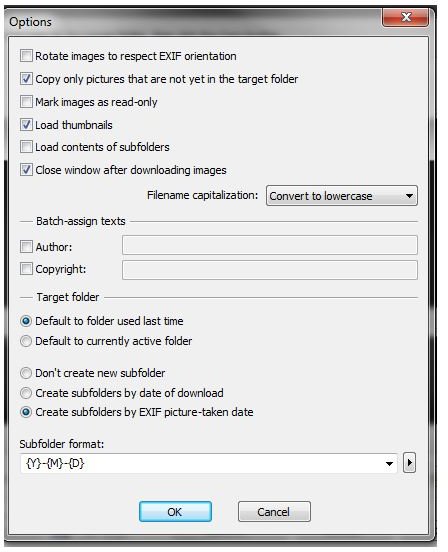Image resolution: width=448 pixels, height=552 pixels.
Task: Uncheck Copy only pictures not yet in target folder
Action: 26,79
